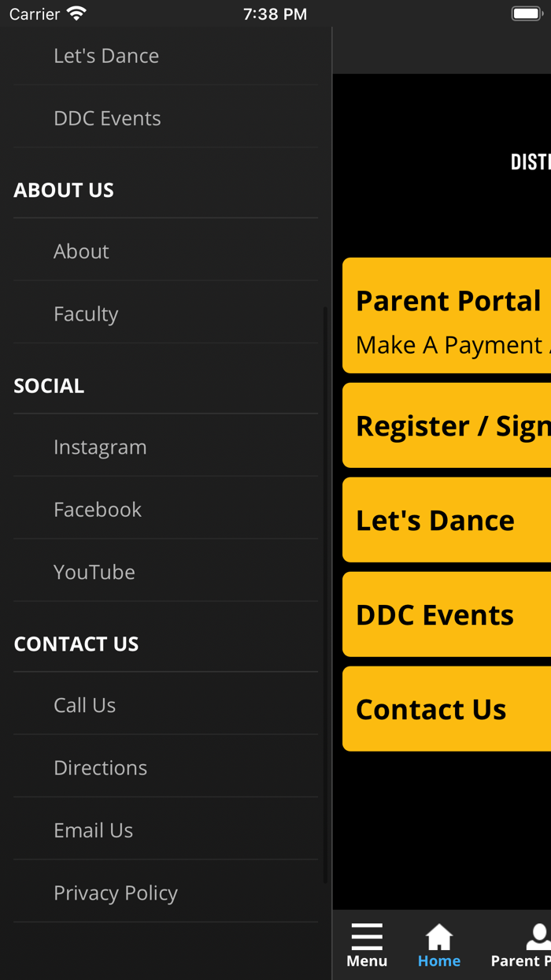551x980 pixels.
Task: Open the About page
Action: click(x=81, y=251)
